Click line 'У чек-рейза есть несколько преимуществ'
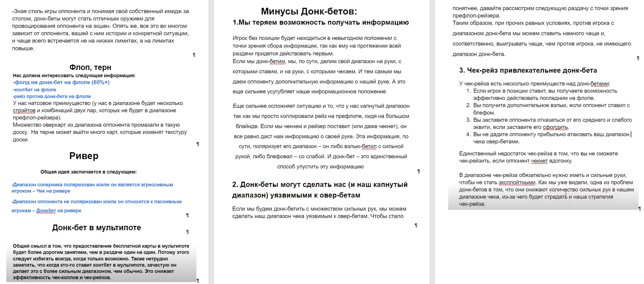Viewport: 644px width, 284px height. click(x=535, y=84)
